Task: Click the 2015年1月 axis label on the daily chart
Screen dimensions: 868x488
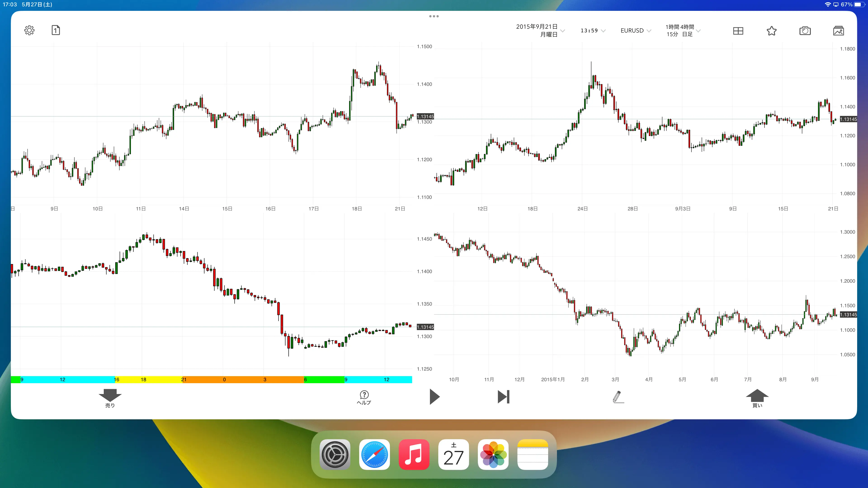Action: (553, 380)
